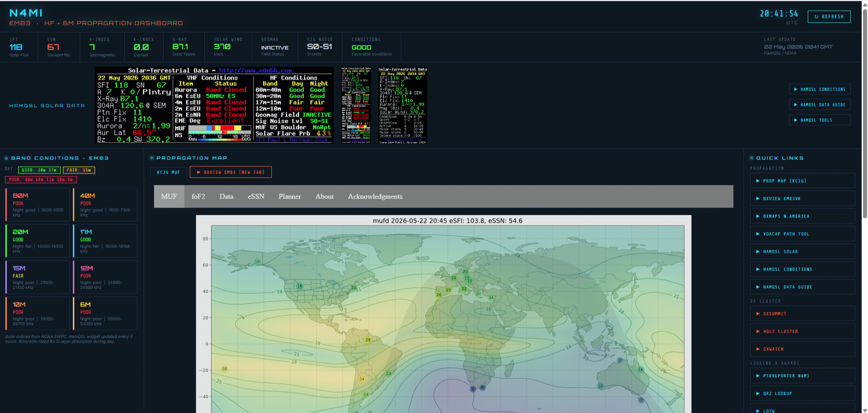Screen dimensions: 868x413
Task: Switch to the MUF tab
Action: (169, 196)
